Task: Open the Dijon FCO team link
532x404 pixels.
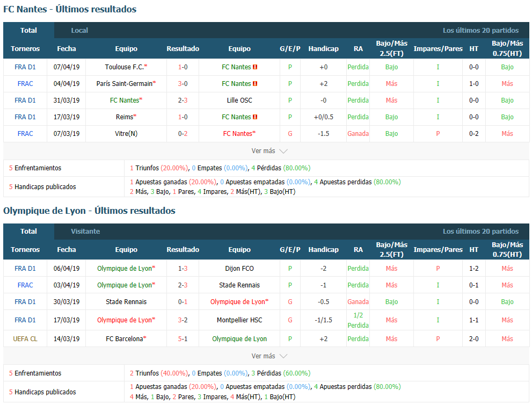Action: pos(239,269)
